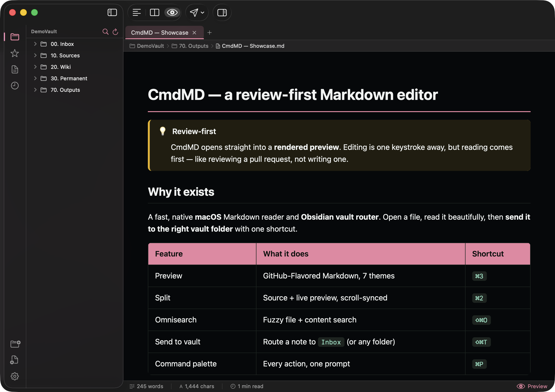Click the send to vault paper-plane icon

[x=194, y=12]
